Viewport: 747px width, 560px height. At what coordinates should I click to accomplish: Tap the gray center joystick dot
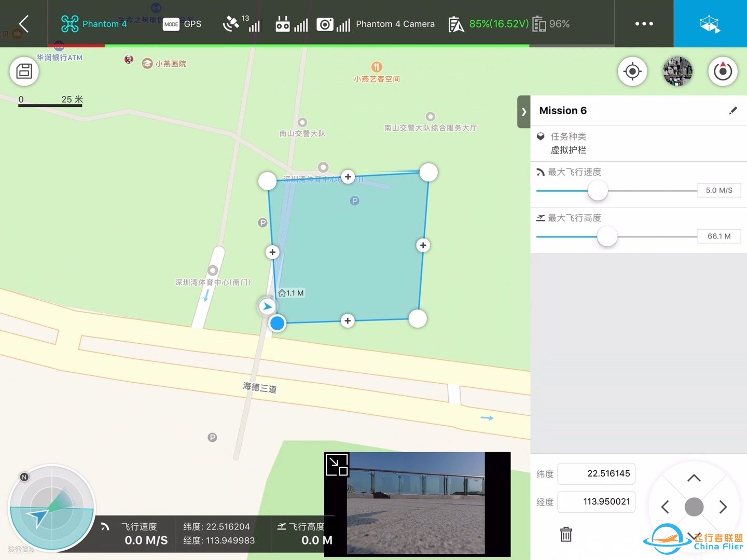pos(694,507)
